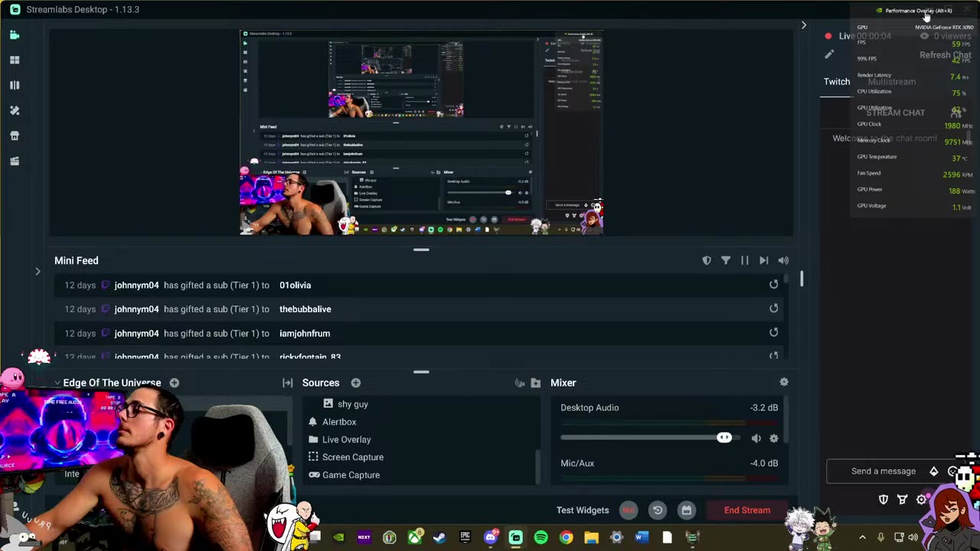980x551 pixels.
Task: Click the calendar icon button beside End Stream
Action: click(686, 510)
